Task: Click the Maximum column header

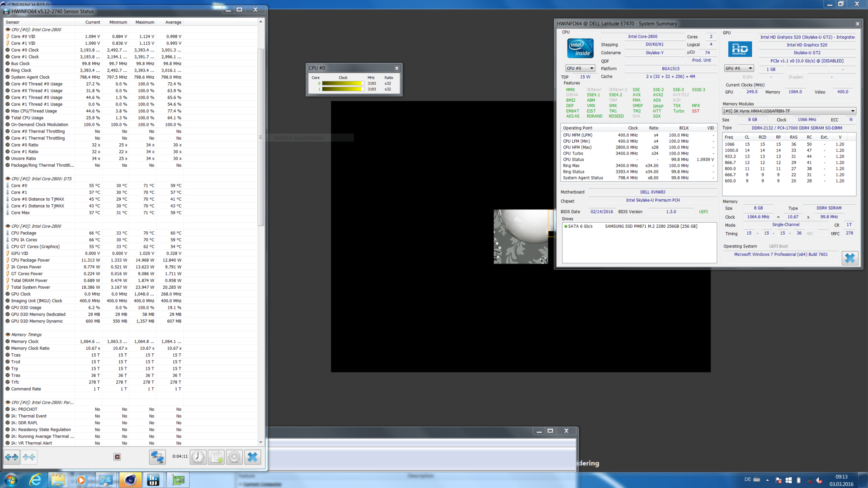Action: [145, 22]
